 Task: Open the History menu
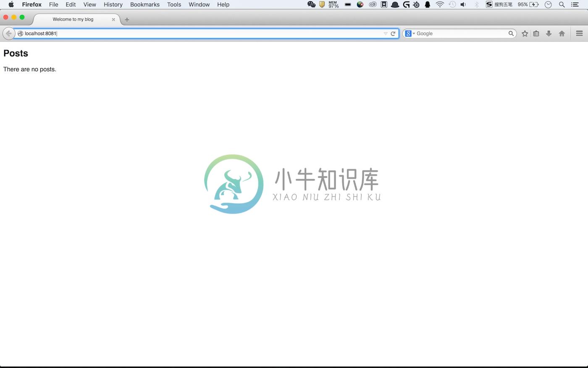[x=113, y=5]
